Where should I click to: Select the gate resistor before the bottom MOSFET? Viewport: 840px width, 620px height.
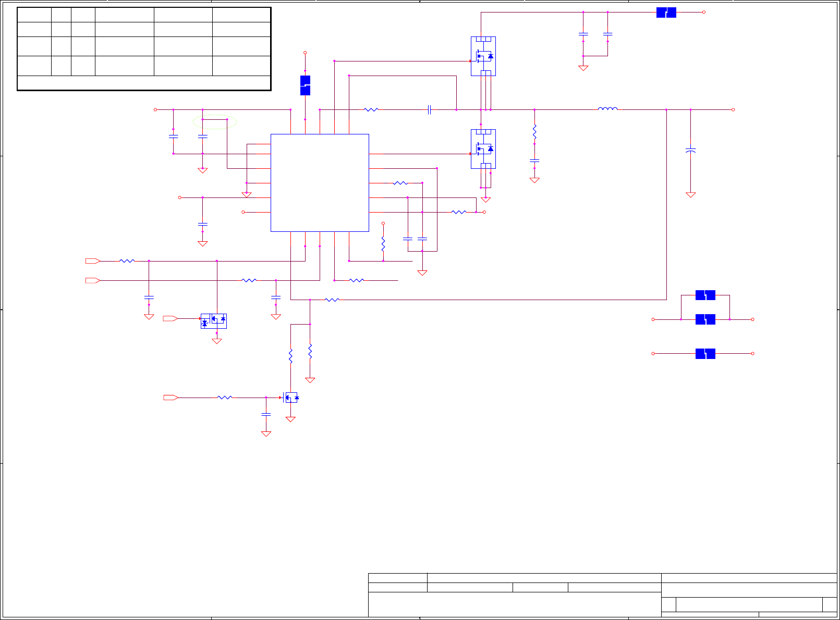[225, 398]
